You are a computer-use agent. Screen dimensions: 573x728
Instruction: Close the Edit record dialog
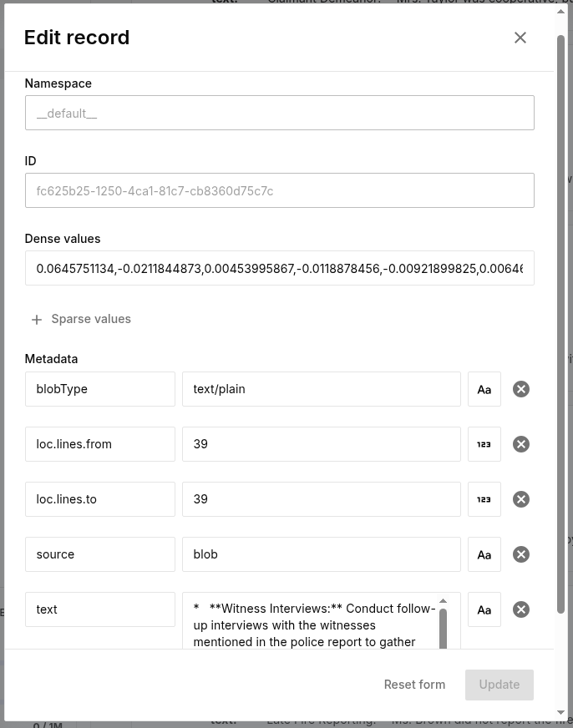click(x=520, y=38)
